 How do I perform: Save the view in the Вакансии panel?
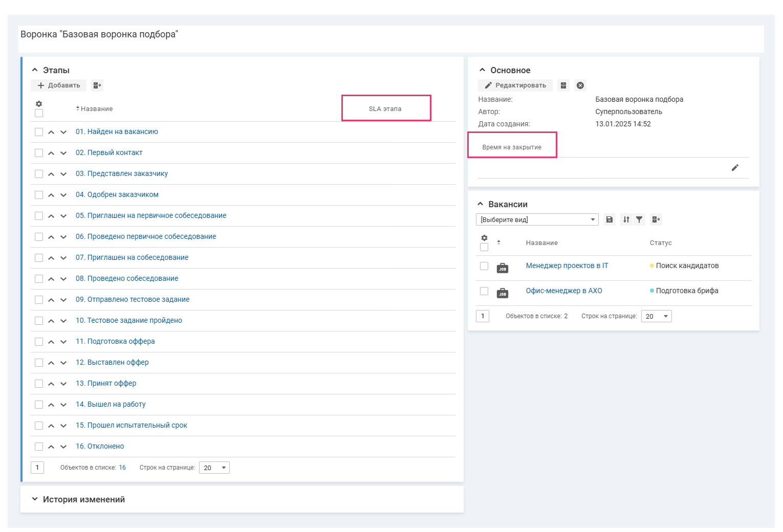(610, 219)
